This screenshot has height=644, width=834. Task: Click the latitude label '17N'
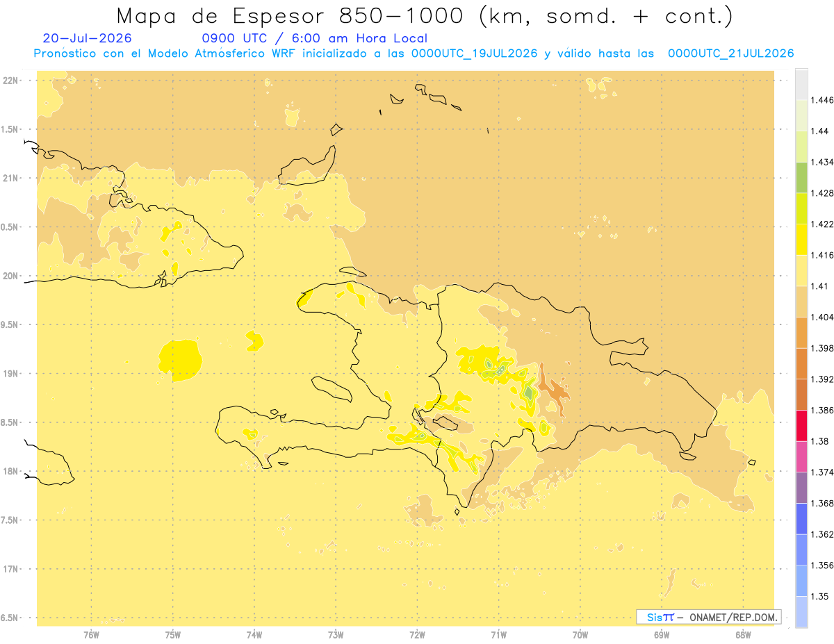(11, 569)
